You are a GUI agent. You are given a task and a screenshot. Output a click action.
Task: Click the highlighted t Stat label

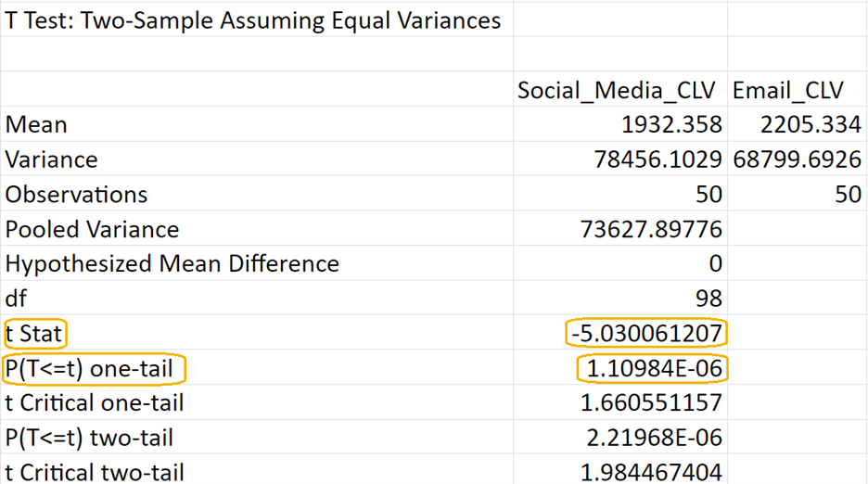click(33, 333)
